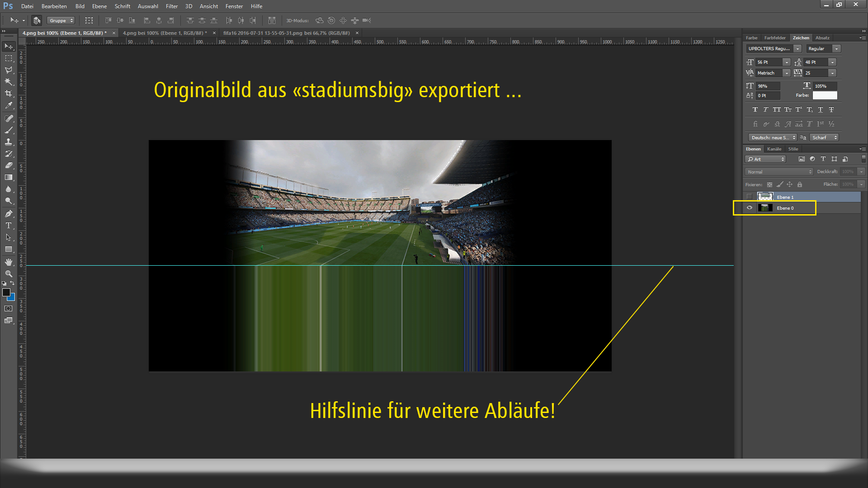The height and width of the screenshot is (488, 868).
Task: Select the Hand tool
Action: pyautogui.click(x=9, y=262)
